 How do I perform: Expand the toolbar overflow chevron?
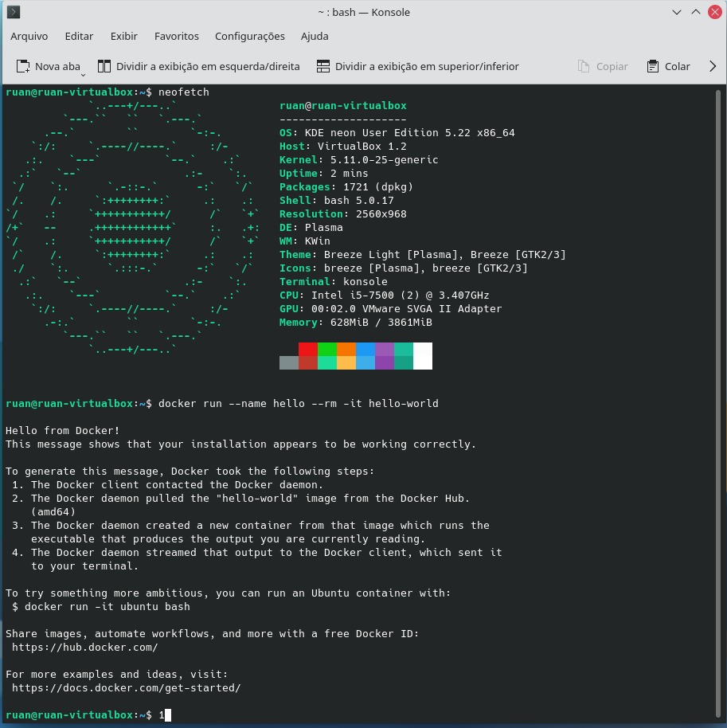(713, 66)
